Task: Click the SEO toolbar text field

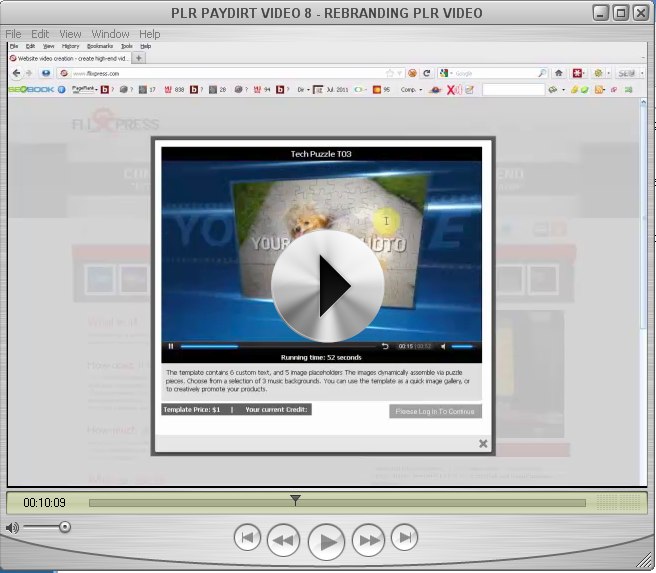Action: [x=513, y=90]
